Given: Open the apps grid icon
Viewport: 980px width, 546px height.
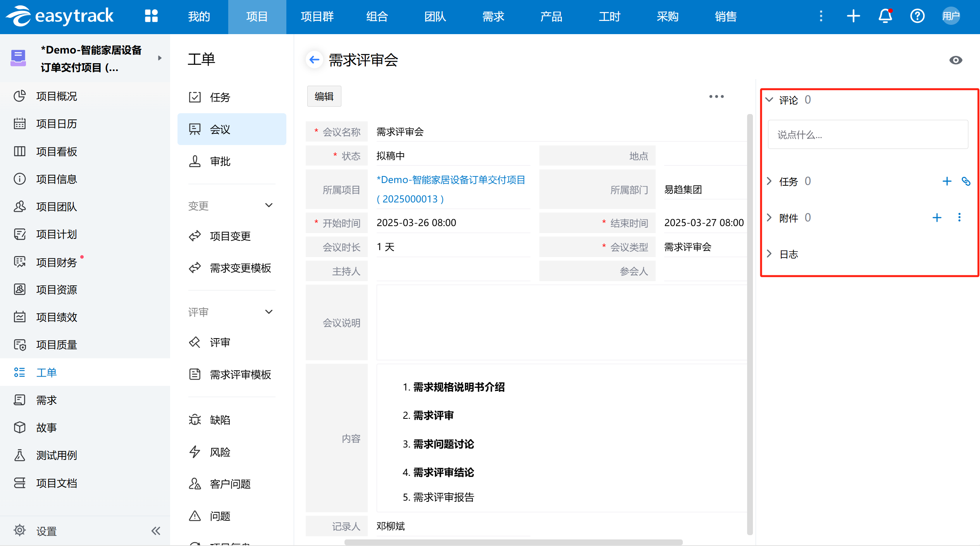Looking at the screenshot, I should 151,16.
